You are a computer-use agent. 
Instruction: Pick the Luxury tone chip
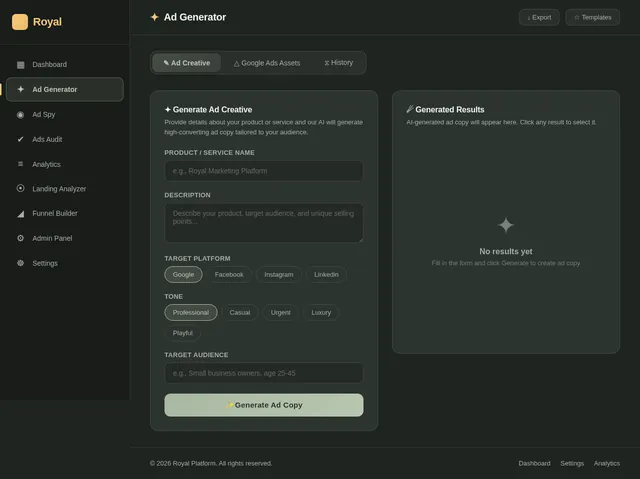321,313
